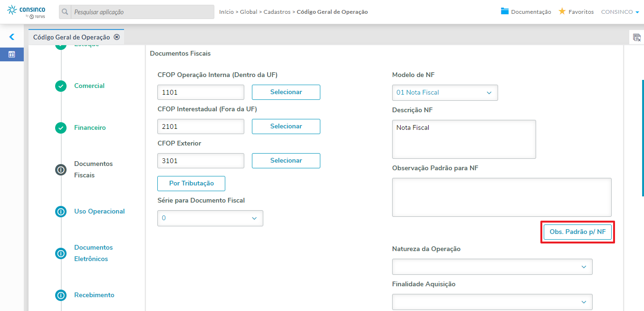The width and height of the screenshot is (644, 311).
Task: Click the Favoritos star icon
Action: 562,11
